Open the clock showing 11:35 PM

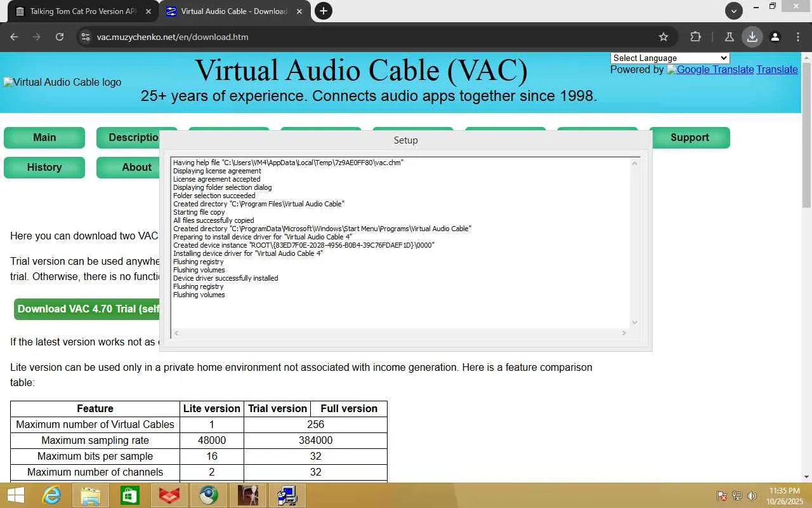[x=785, y=496]
